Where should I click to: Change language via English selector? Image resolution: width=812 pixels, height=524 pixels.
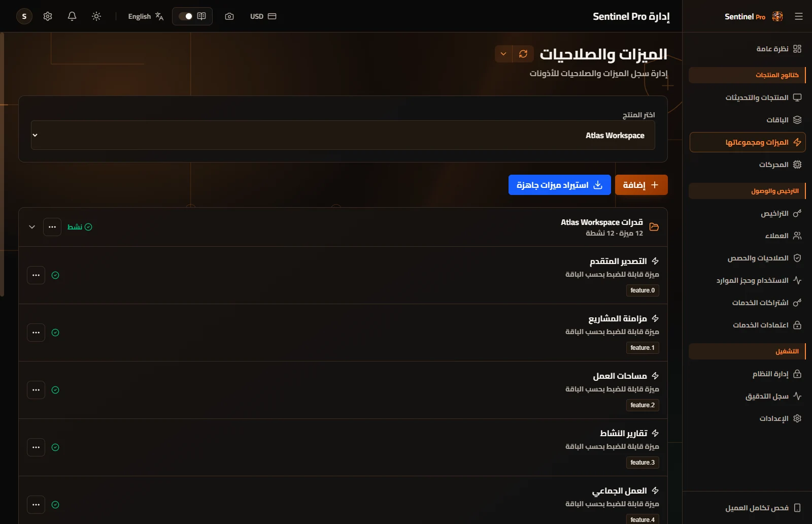(146, 16)
